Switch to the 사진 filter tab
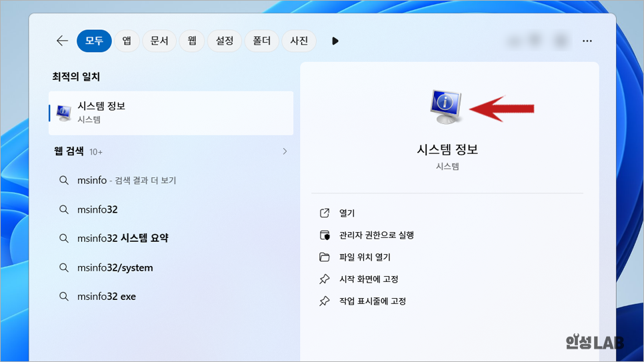This screenshot has width=644, height=362. pyautogui.click(x=299, y=41)
